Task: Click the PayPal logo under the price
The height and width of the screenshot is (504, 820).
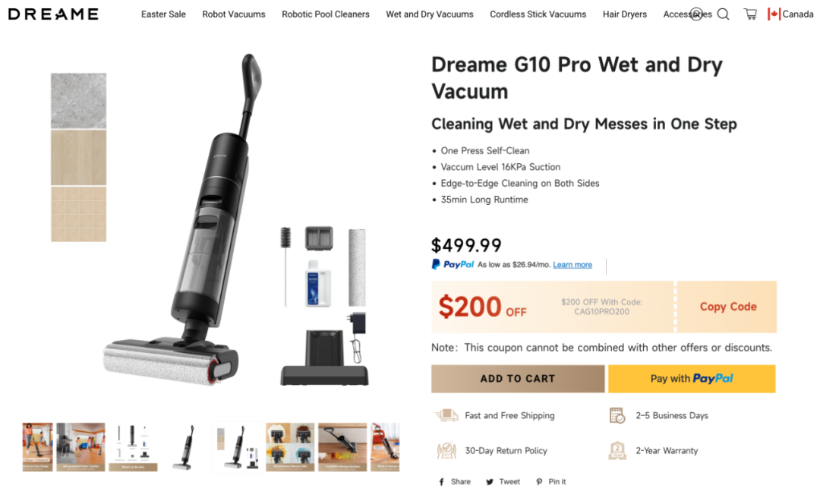Action: pos(453,265)
